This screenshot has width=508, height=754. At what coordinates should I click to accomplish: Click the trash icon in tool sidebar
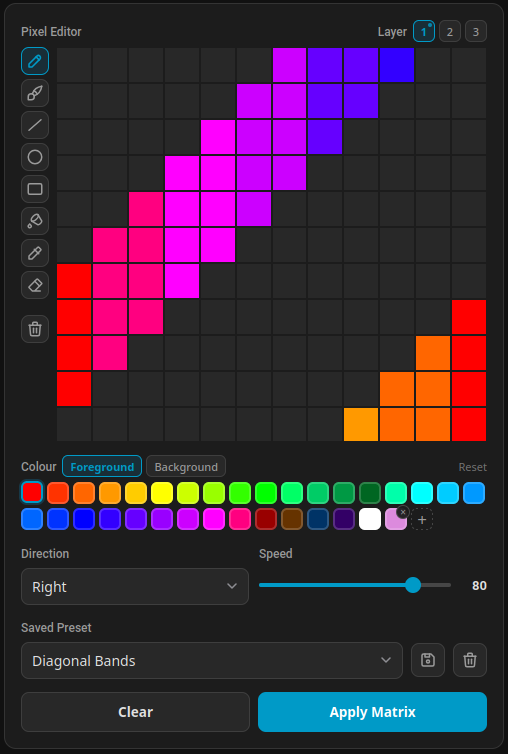click(35, 329)
